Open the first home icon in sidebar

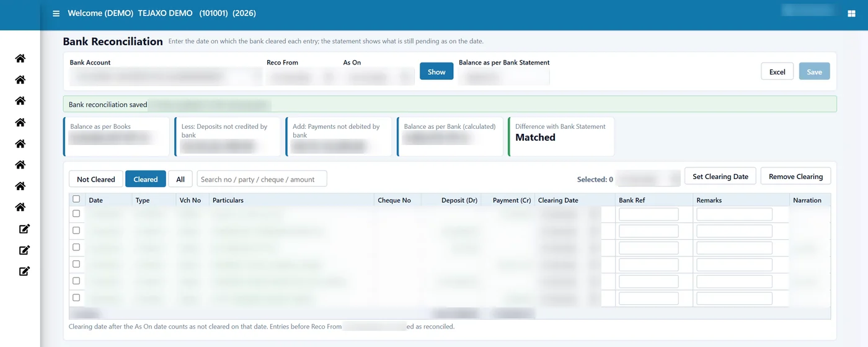click(20, 58)
